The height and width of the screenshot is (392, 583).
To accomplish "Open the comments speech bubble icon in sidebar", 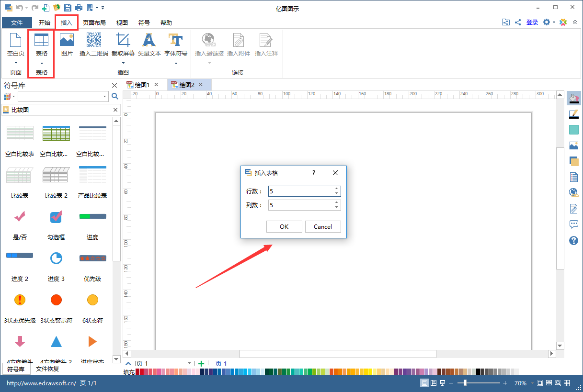I will point(574,224).
